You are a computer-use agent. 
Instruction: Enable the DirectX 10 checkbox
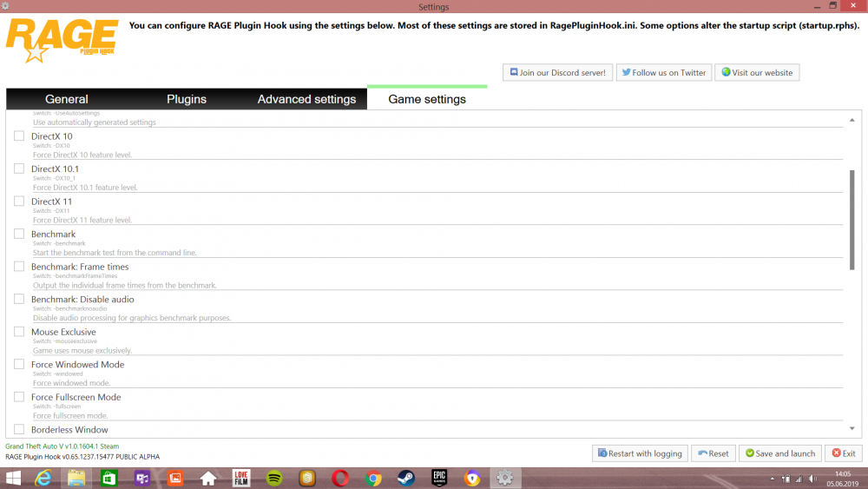point(19,135)
